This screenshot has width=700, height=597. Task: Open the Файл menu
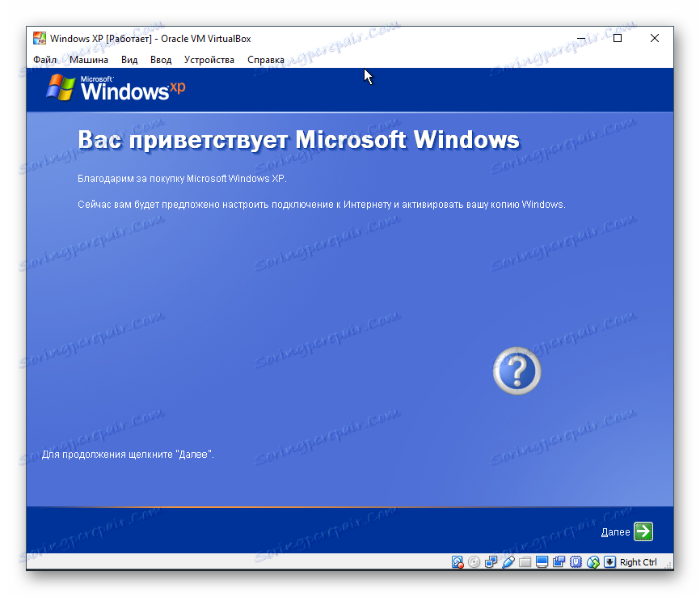click(44, 59)
